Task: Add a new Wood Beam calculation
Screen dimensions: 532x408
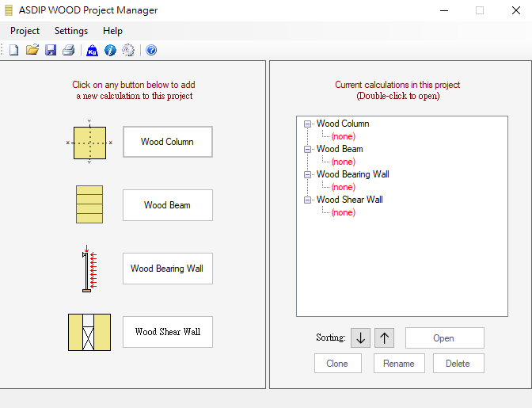Action: click(x=168, y=205)
